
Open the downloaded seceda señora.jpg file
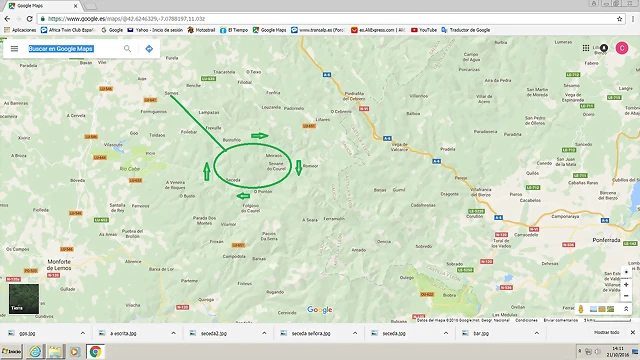pyautogui.click(x=306, y=333)
